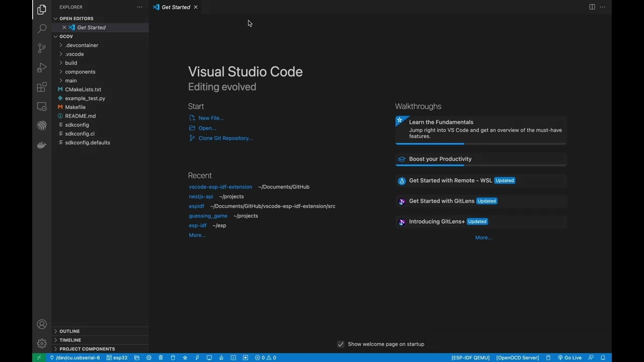The width and height of the screenshot is (644, 362).
Task: Open errors and warnings count in status bar
Action: [x=265, y=357]
